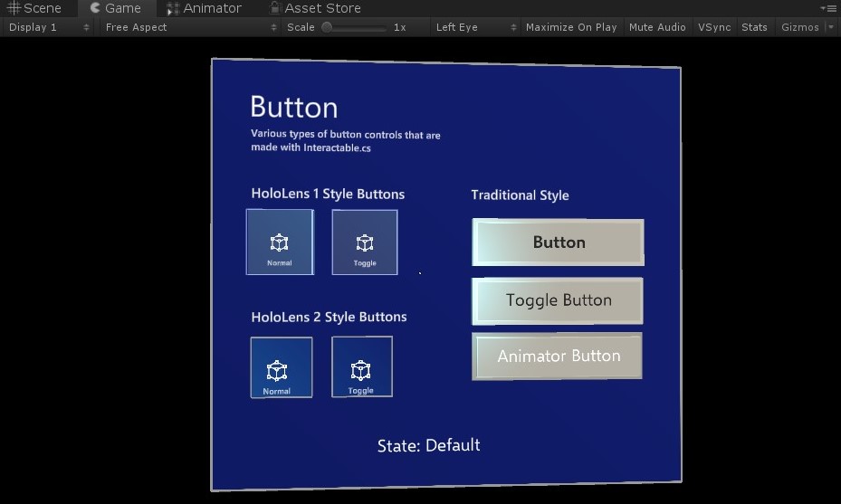Click the traditional style Button
Viewport: 841px width, 504px height.
coord(559,242)
